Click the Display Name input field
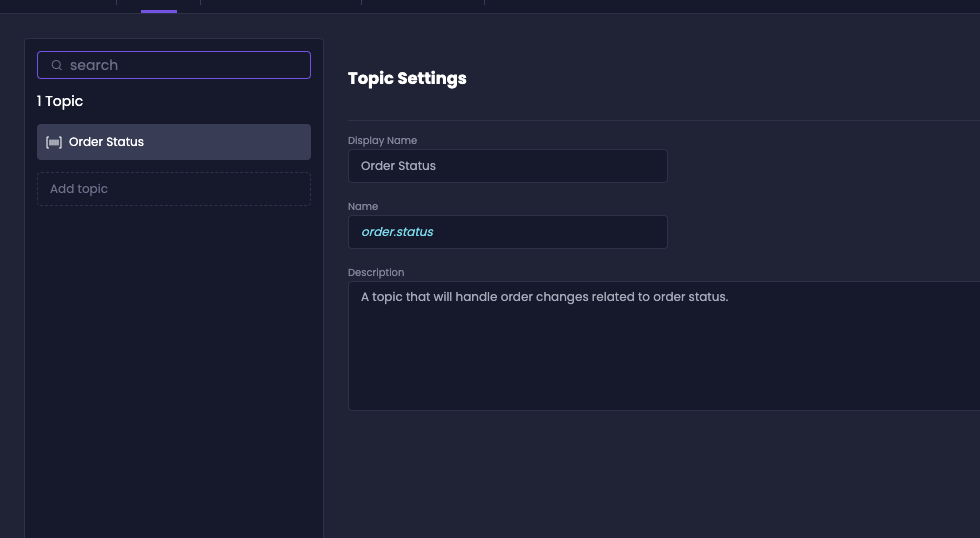 (x=508, y=166)
